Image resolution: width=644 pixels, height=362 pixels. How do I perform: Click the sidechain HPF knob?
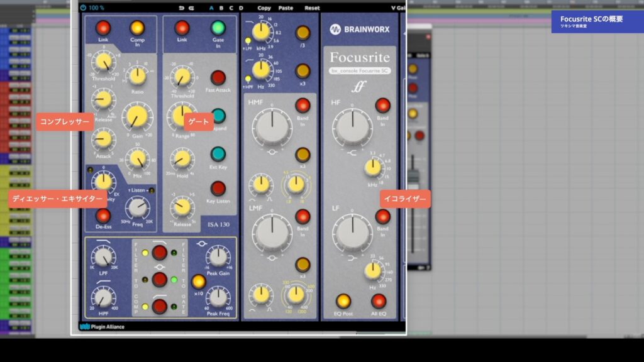104,297
